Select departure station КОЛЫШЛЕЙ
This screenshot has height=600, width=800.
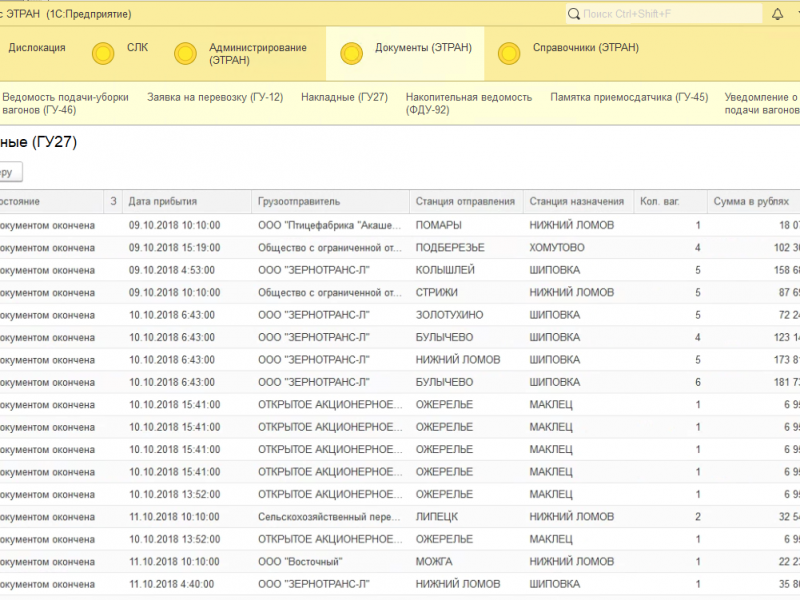(445, 270)
